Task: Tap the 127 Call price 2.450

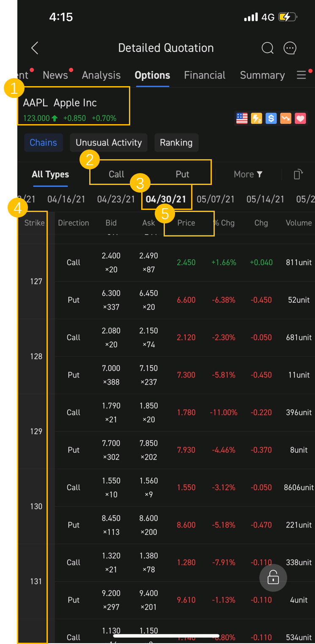Action: coord(186,263)
